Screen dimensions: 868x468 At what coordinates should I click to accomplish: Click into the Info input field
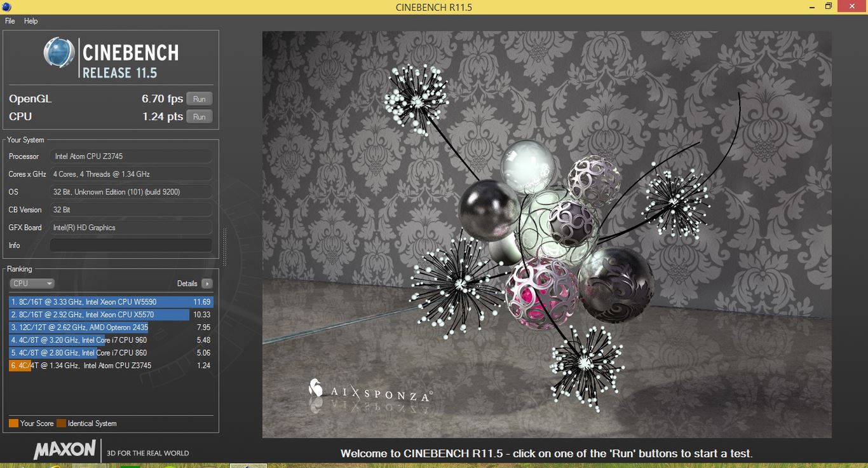132,245
